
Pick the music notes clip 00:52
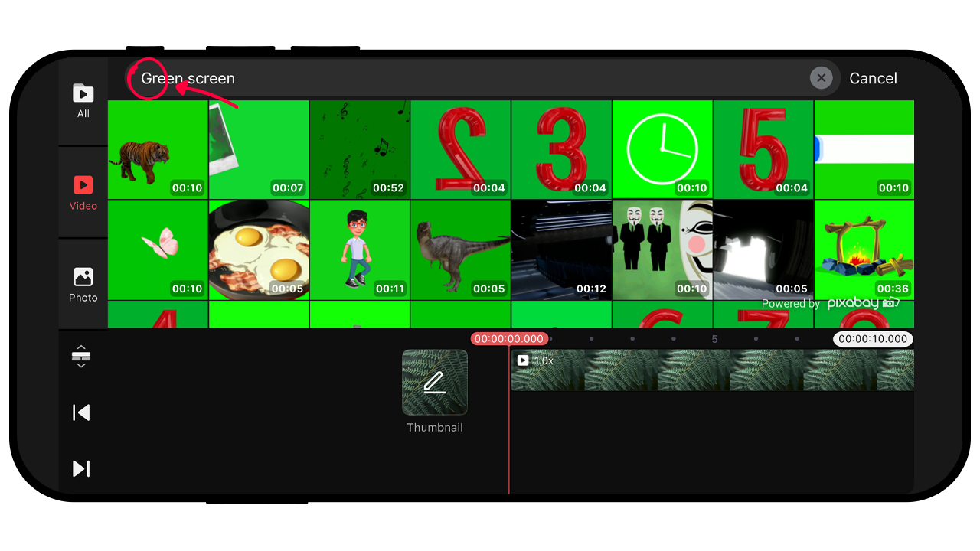pyautogui.click(x=360, y=149)
